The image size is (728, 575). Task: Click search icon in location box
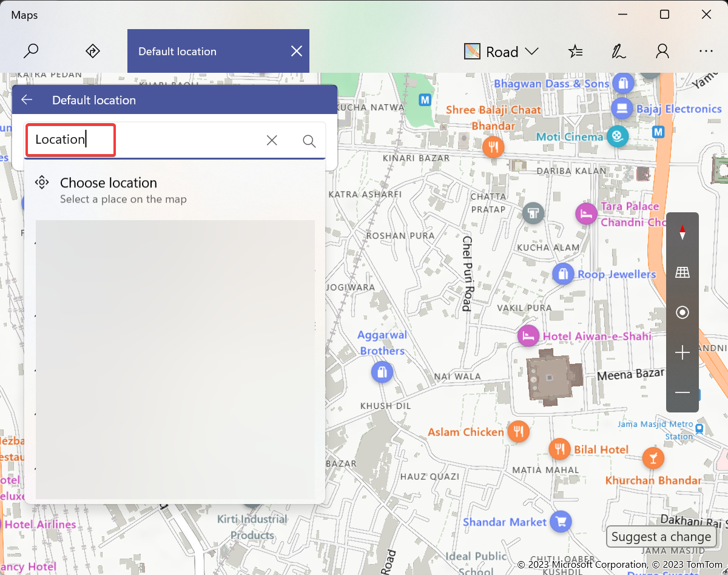(x=309, y=141)
